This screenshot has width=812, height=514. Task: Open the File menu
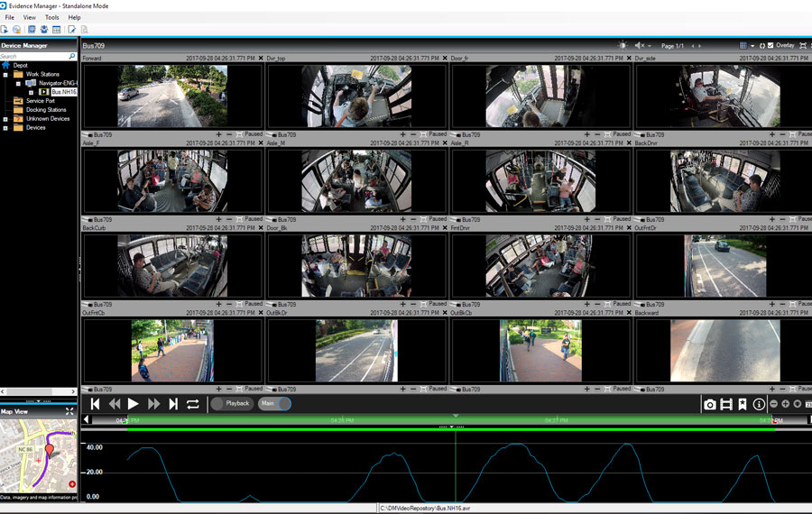9,18
